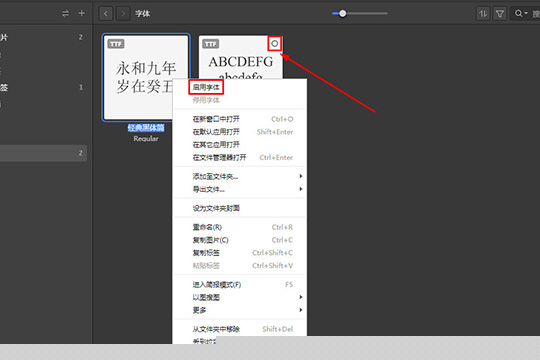
Task: Click the 字体 folder title in toolbar
Action: (143, 14)
